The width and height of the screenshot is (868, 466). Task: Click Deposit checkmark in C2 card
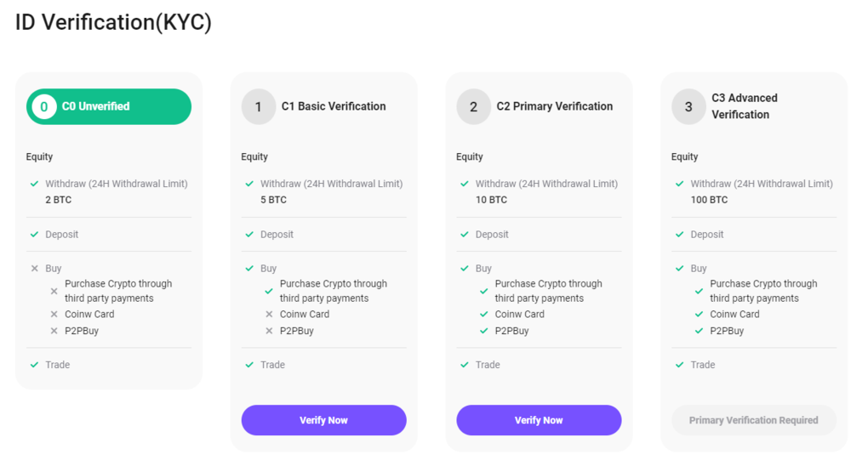[465, 235]
